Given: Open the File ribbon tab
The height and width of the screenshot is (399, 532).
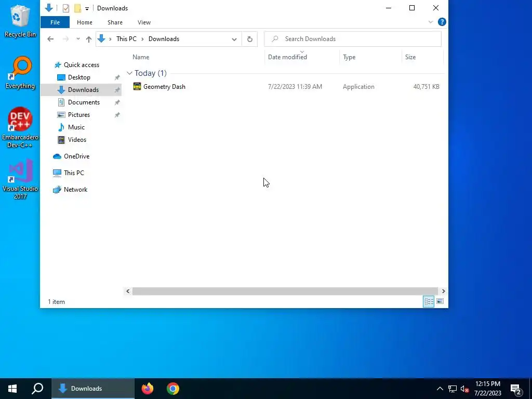Looking at the screenshot, I should [x=55, y=22].
